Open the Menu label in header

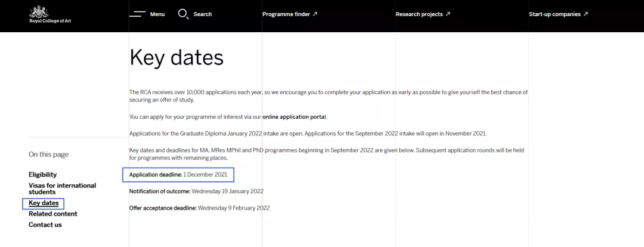(x=157, y=14)
